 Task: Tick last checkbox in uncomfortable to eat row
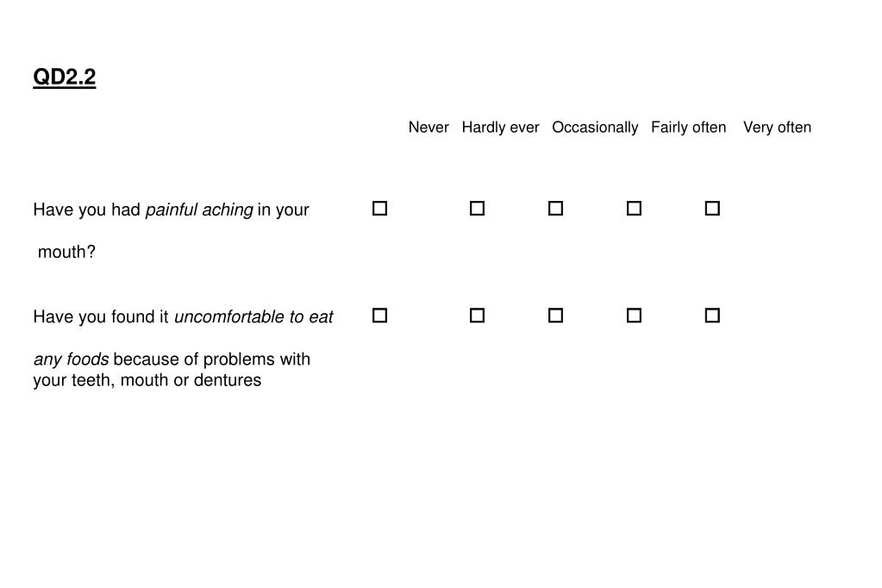click(712, 316)
